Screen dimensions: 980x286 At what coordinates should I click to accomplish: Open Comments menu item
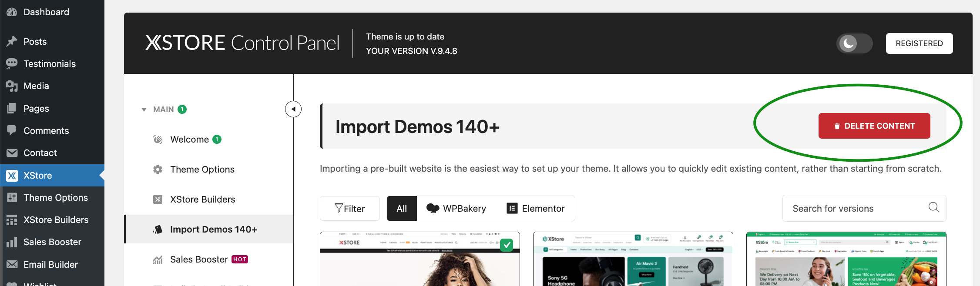(52, 131)
